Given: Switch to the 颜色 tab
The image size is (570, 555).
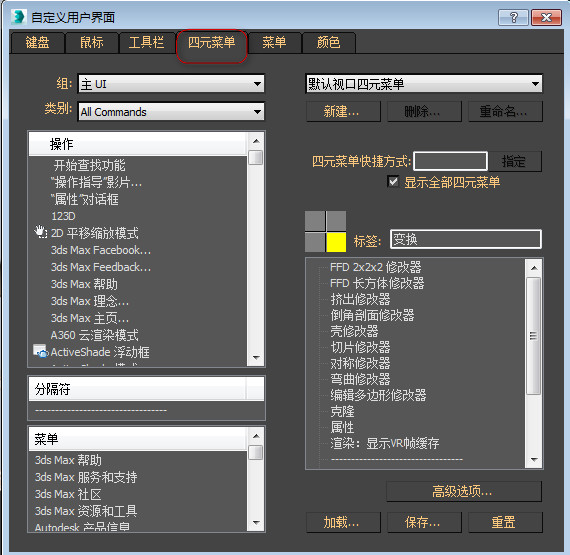Looking at the screenshot, I should point(329,43).
